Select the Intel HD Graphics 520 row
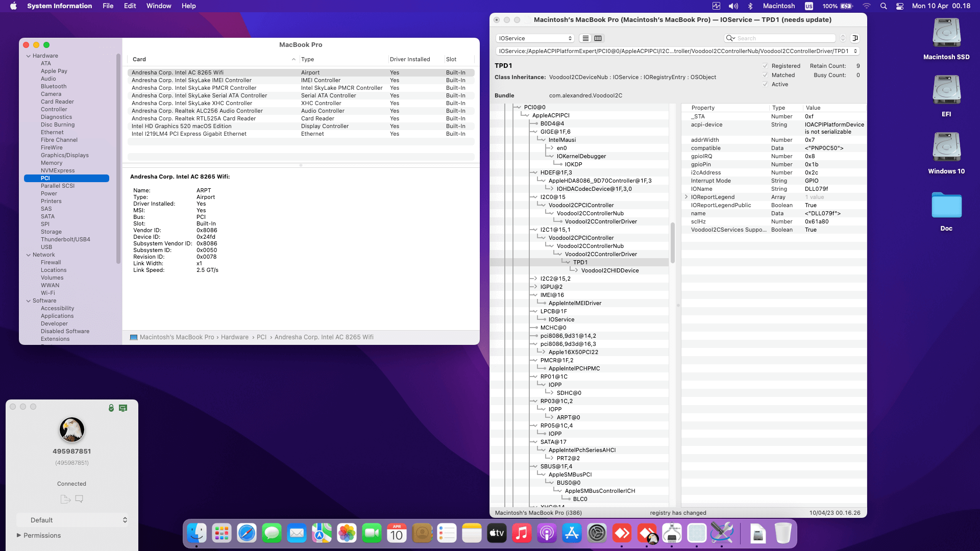The width and height of the screenshot is (980, 551). tap(181, 126)
